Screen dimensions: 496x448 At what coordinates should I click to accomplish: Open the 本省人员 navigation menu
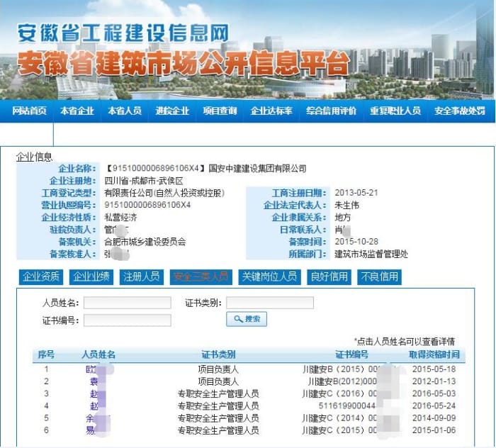(124, 111)
